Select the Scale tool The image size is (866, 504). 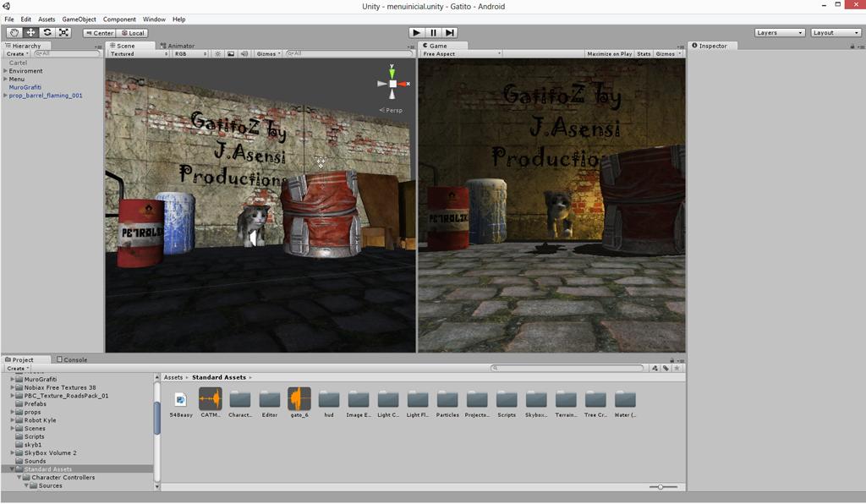[x=64, y=33]
